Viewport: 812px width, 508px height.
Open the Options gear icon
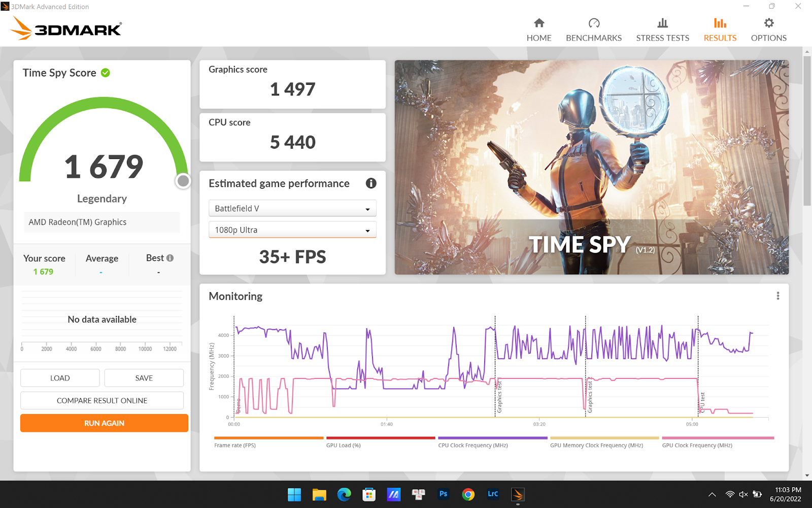(769, 23)
